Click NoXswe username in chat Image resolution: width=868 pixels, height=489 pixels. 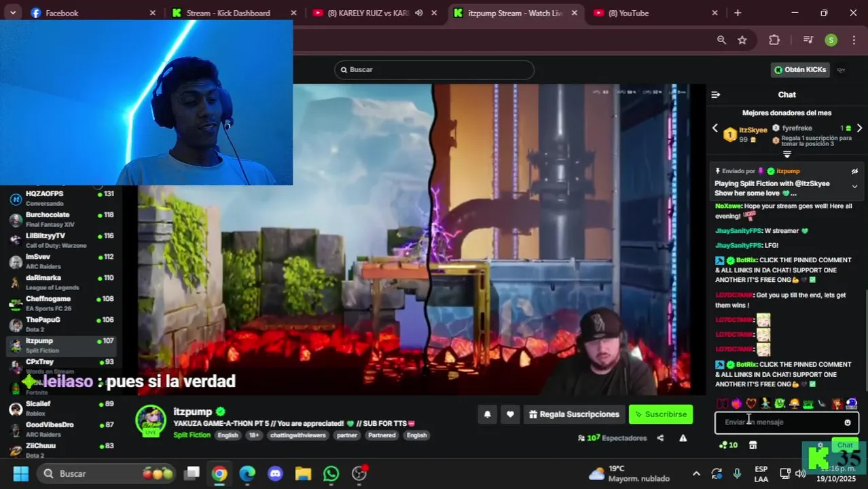(728, 206)
